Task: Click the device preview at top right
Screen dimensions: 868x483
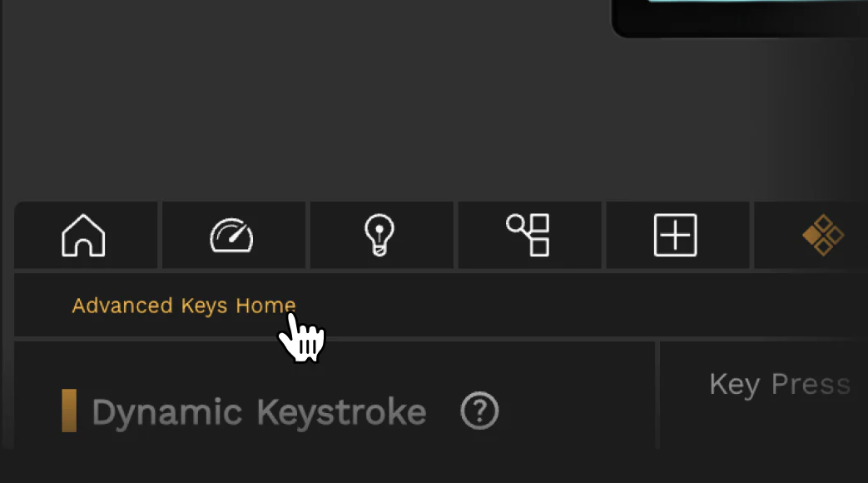Action: pyautogui.click(x=740, y=18)
